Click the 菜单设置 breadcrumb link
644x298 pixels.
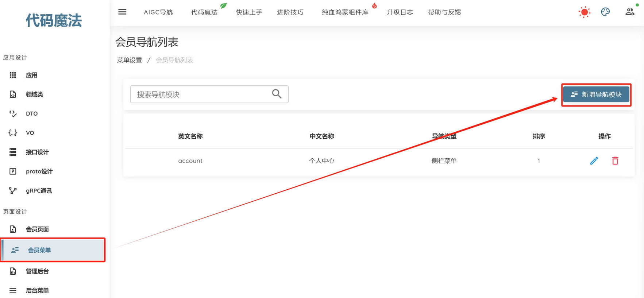coord(130,60)
